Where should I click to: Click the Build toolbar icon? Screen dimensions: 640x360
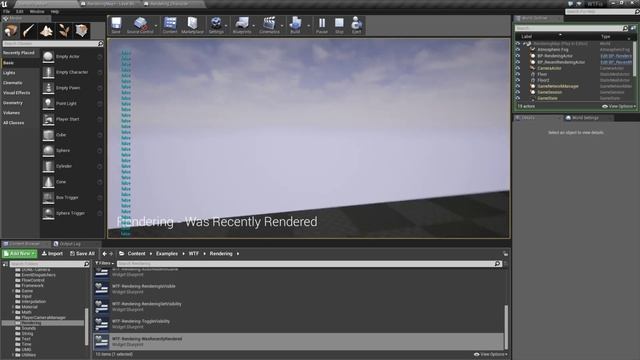pos(295,25)
